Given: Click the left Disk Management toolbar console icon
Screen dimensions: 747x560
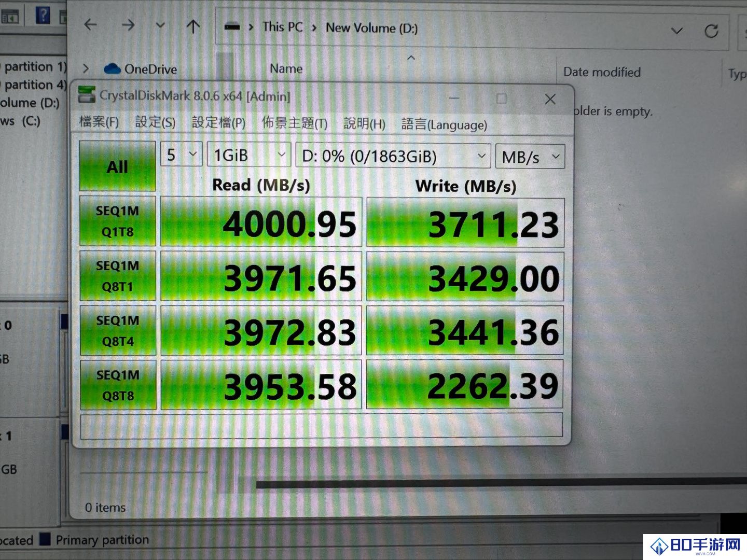Looking at the screenshot, I should coord(9,17).
